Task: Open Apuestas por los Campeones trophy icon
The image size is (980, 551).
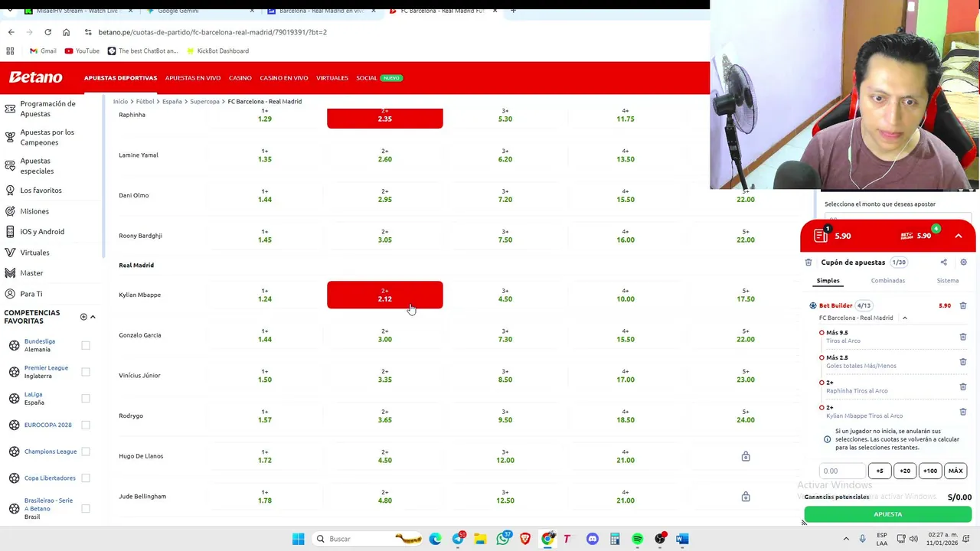Action: 10,137
